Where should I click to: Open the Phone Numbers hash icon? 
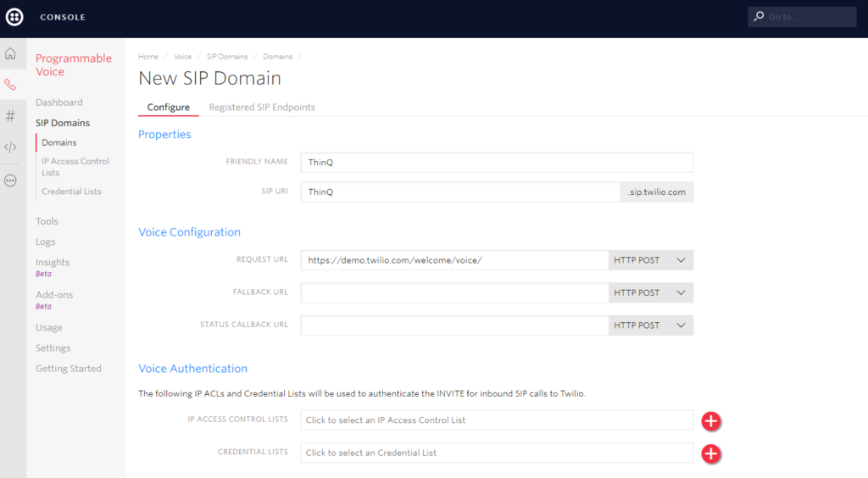[x=10, y=116]
